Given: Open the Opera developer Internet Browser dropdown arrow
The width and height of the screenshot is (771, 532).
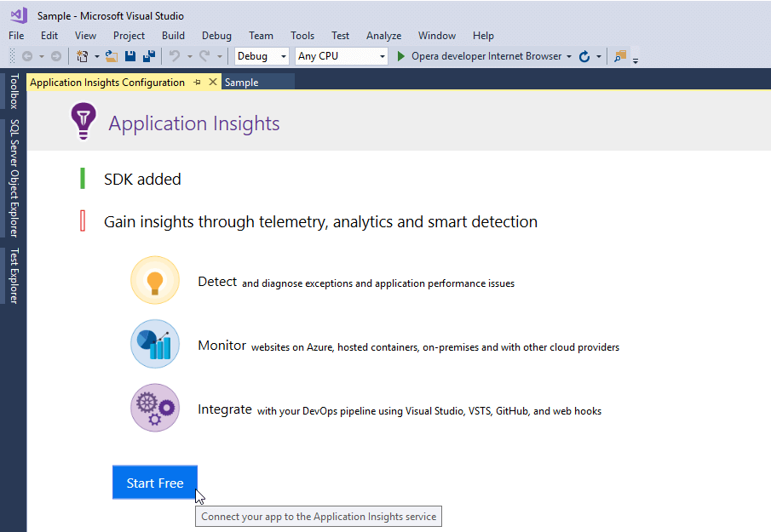Looking at the screenshot, I should pyautogui.click(x=568, y=56).
